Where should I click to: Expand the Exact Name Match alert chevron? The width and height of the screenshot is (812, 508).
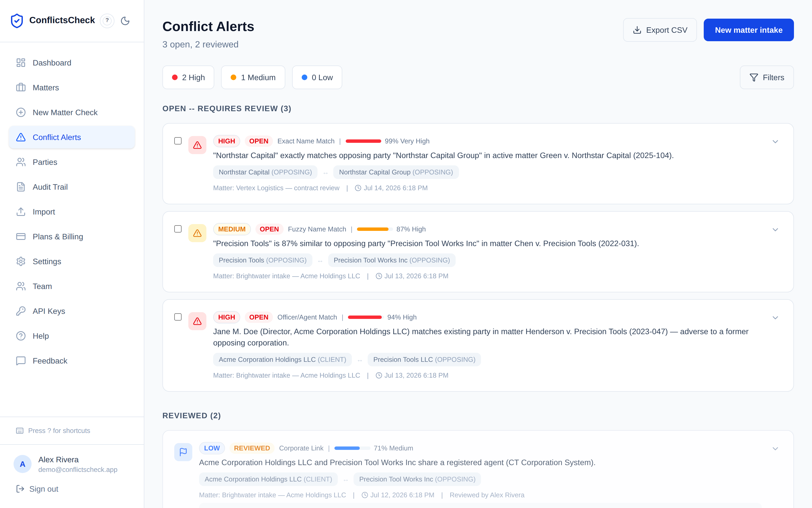[x=775, y=141]
